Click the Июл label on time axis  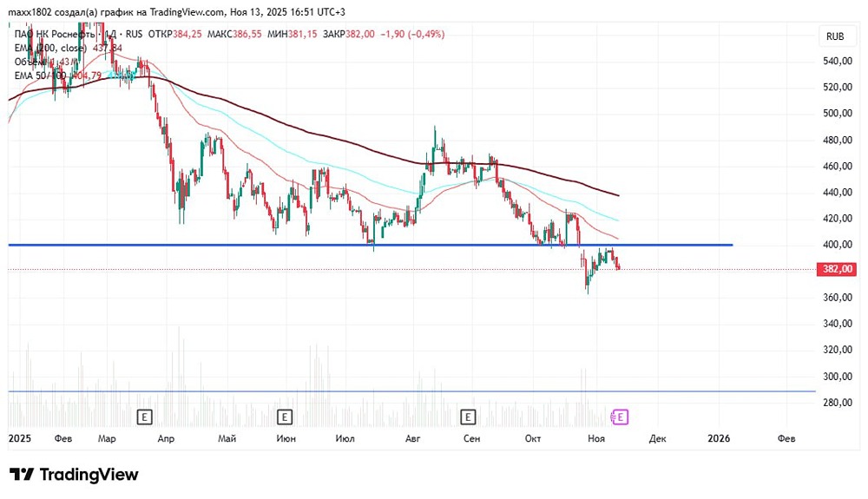click(x=345, y=438)
